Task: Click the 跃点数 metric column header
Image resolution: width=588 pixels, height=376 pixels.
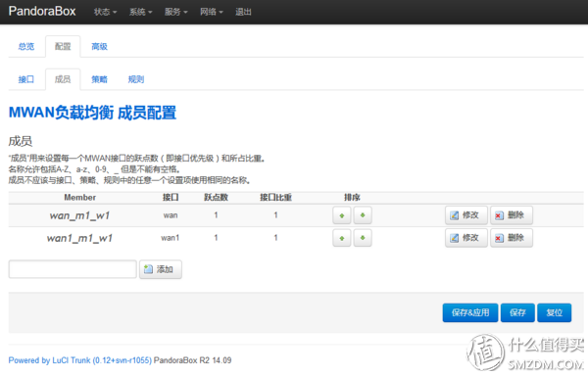Action: click(x=216, y=198)
